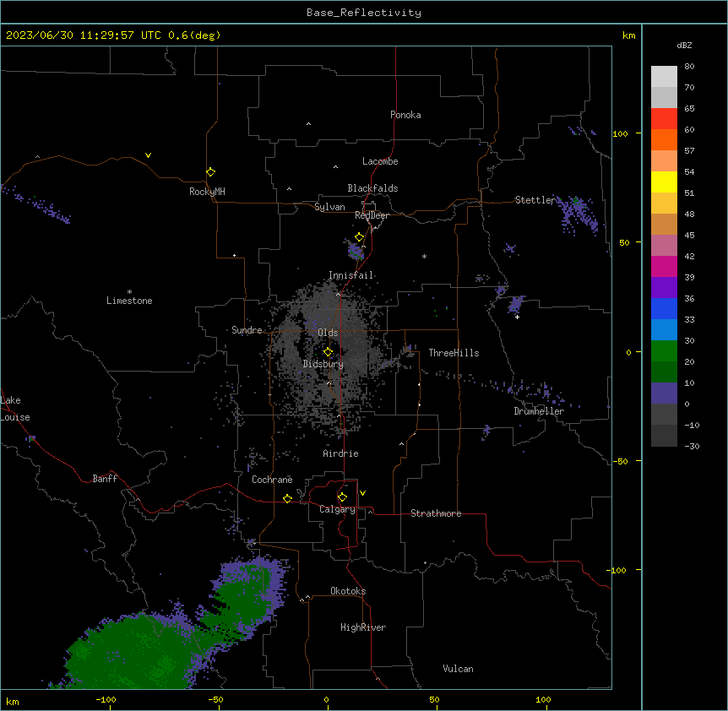728x711 pixels.
Task: Click the Olds label
Action: (328, 333)
